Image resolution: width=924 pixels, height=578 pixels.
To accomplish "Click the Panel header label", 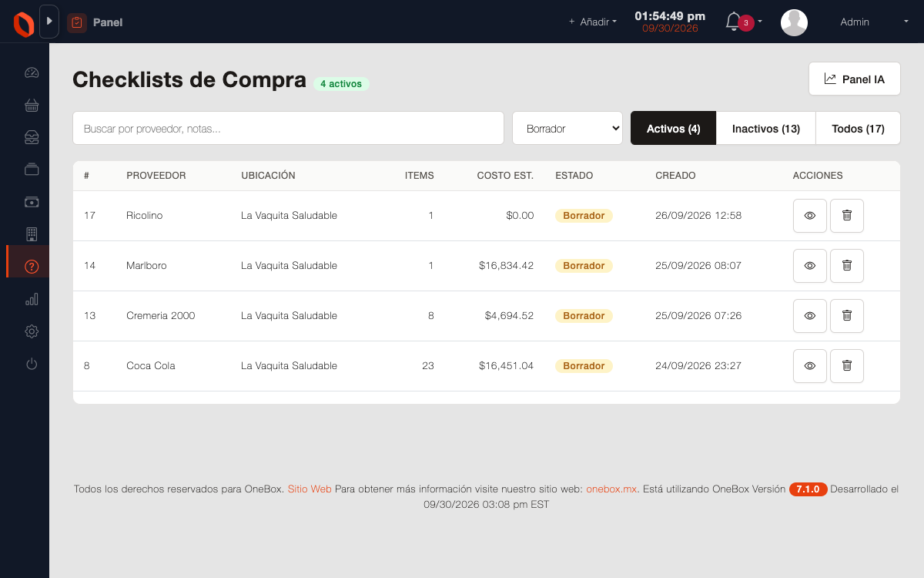I will [x=108, y=22].
